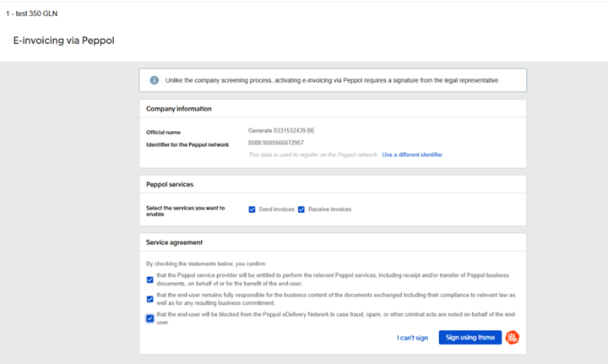Uncheck the Send invoices checkbox

coord(252,209)
